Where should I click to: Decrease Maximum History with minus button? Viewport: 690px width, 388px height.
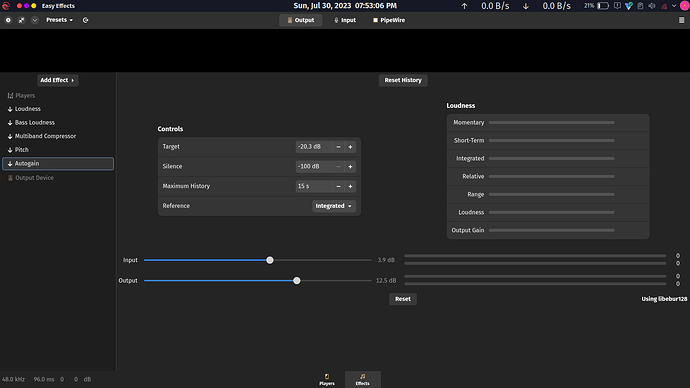click(338, 187)
